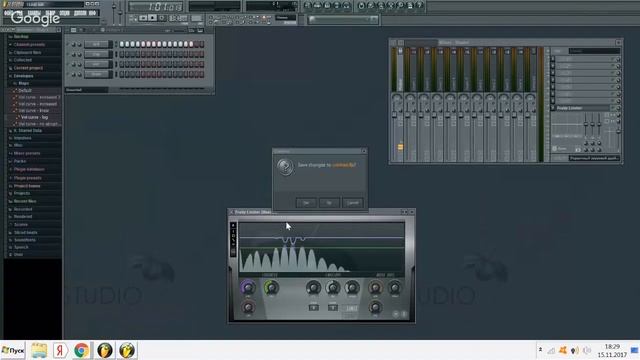Open the Fruity Limiter slot dropdown arrow
This screenshot has width=640, height=360.
(553, 108)
